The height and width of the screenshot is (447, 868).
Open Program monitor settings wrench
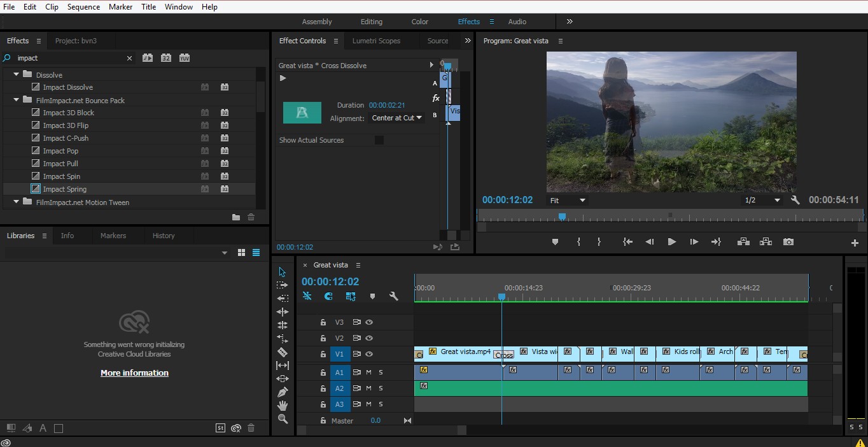(x=795, y=200)
